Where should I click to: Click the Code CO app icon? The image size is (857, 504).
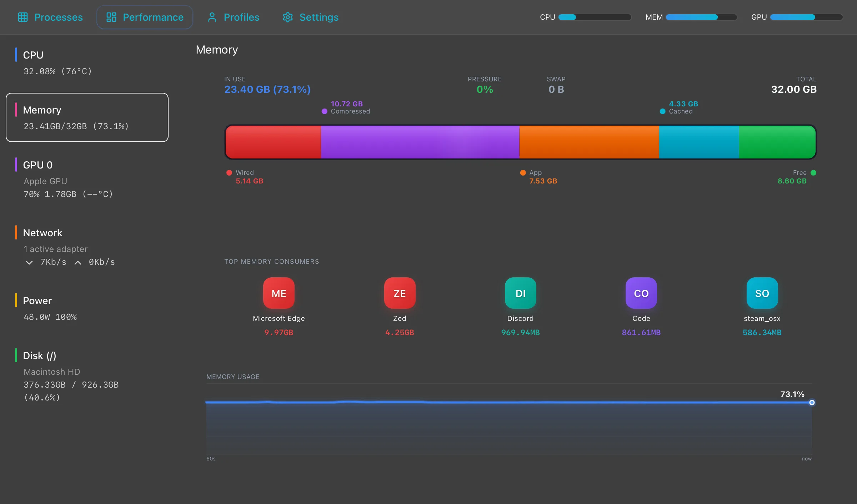pos(641,293)
